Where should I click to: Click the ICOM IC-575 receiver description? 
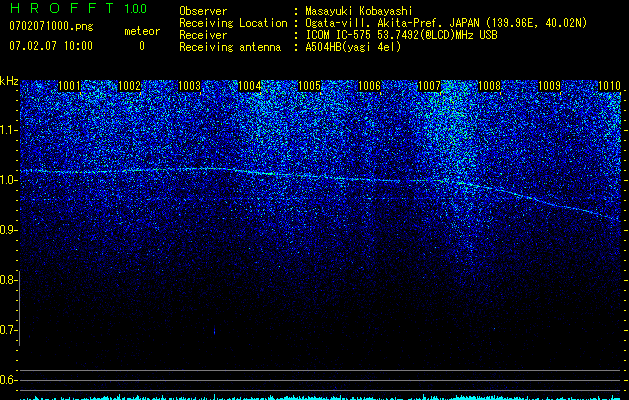coord(401,35)
